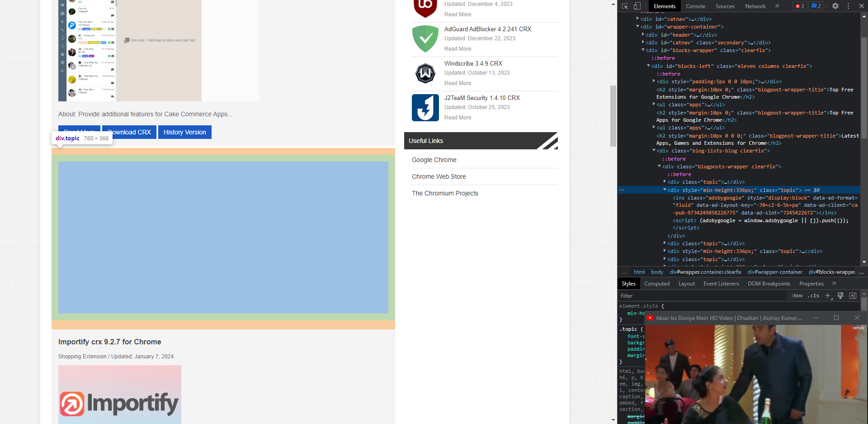
Task: Click the new style rule plus icon
Action: click(828, 295)
